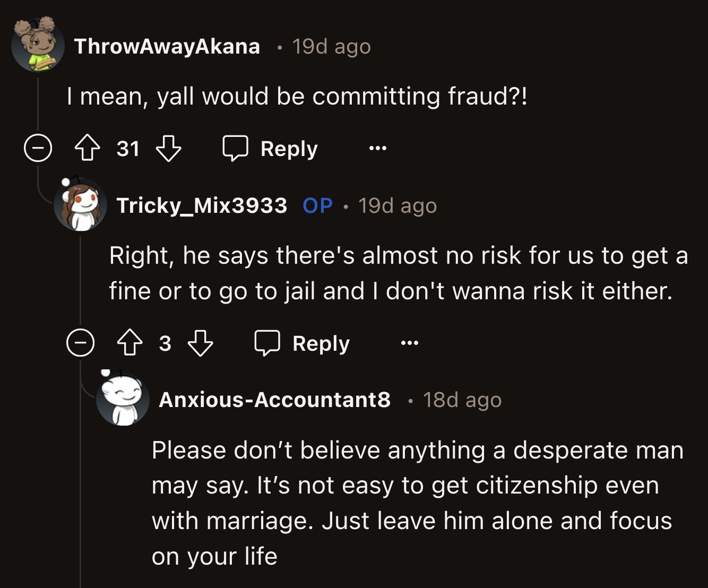
Task: Collapse Tricky_Mix3933's reply thread
Action: [81, 343]
